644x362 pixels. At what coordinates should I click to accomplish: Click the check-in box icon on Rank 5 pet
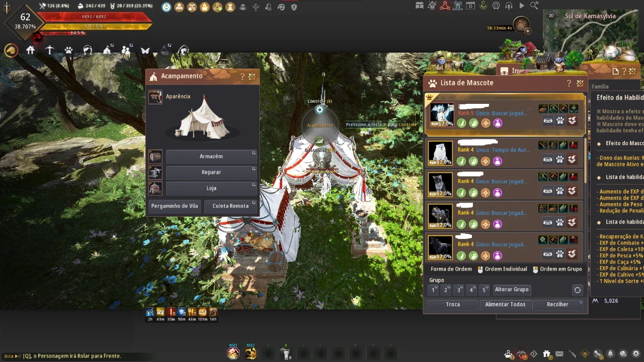tap(572, 120)
